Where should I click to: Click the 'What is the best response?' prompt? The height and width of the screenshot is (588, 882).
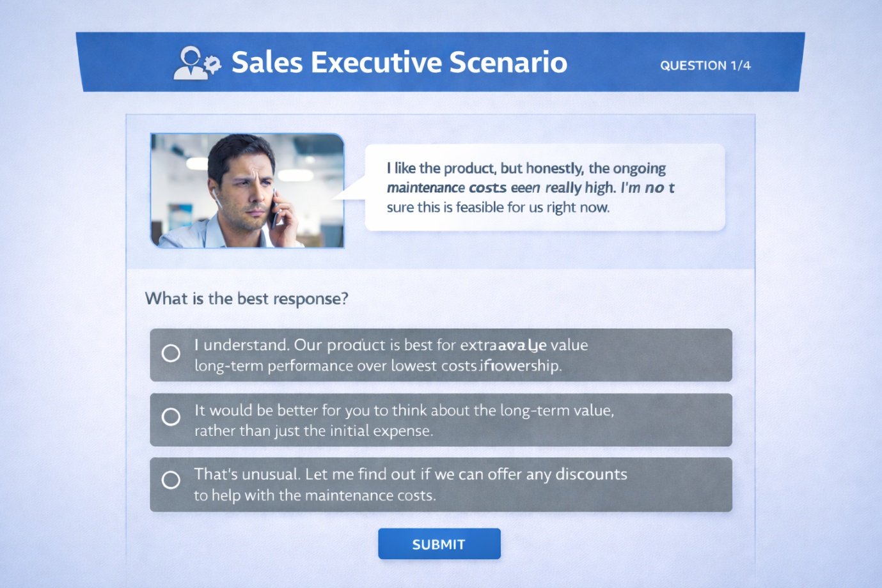click(x=246, y=298)
